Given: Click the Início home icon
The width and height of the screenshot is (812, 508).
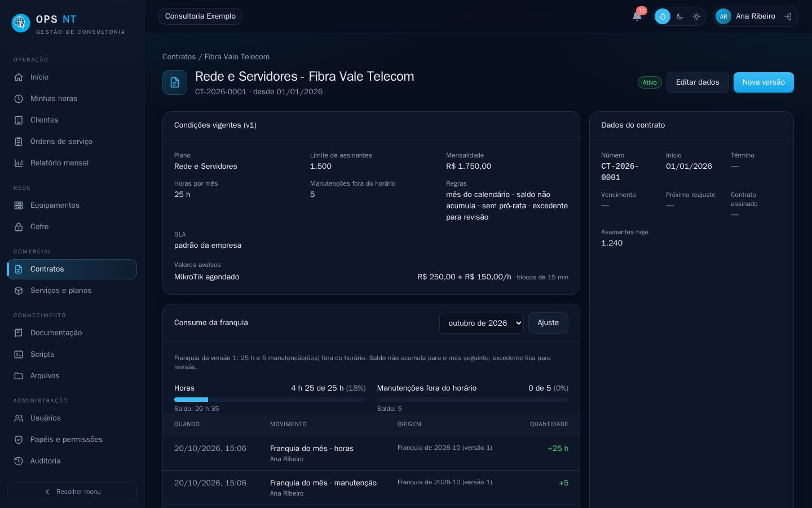Looking at the screenshot, I should [19, 77].
